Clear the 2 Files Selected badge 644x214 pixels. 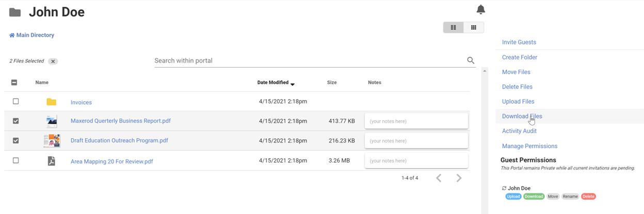tap(53, 61)
